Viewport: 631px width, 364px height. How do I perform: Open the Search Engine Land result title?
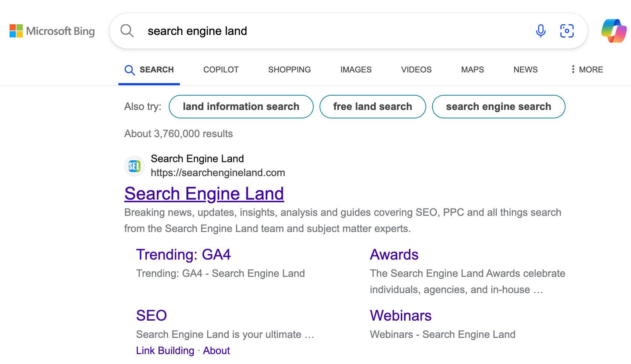pos(204,194)
